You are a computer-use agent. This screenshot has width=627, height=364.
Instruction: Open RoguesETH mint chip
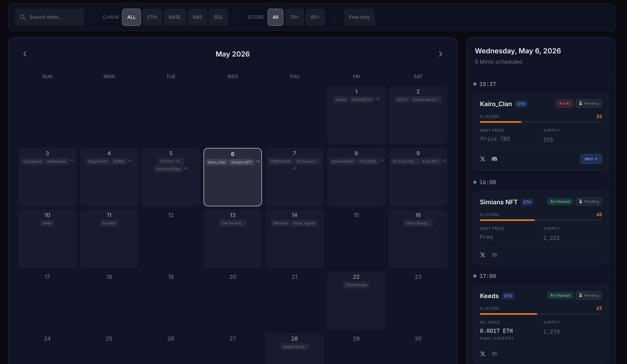[x=98, y=162]
